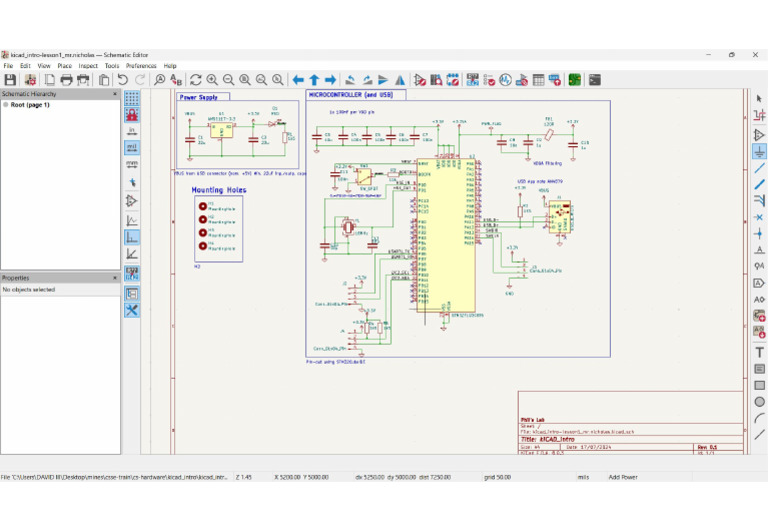Select 45-degree line drawing mode
This screenshot has height=530, width=768.
tap(132, 254)
